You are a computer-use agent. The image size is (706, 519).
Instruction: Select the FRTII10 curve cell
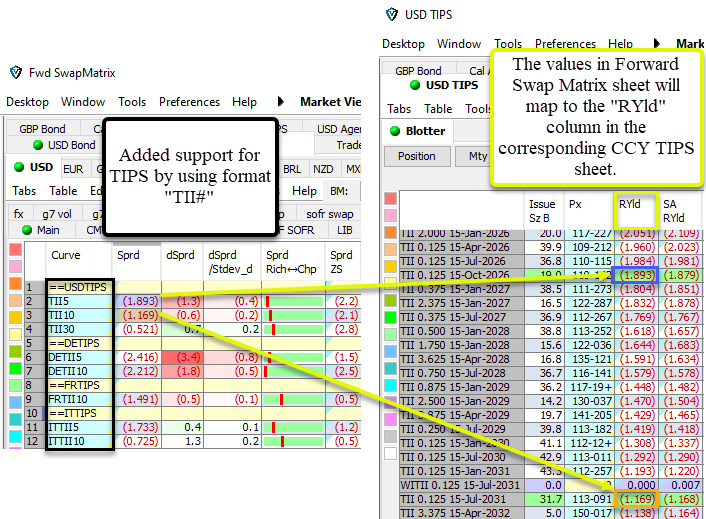pyautogui.click(x=80, y=399)
